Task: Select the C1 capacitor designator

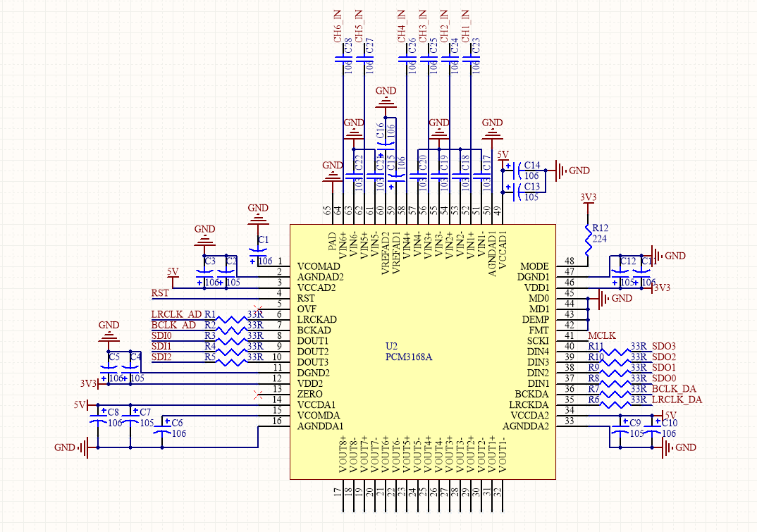Action: (263, 240)
